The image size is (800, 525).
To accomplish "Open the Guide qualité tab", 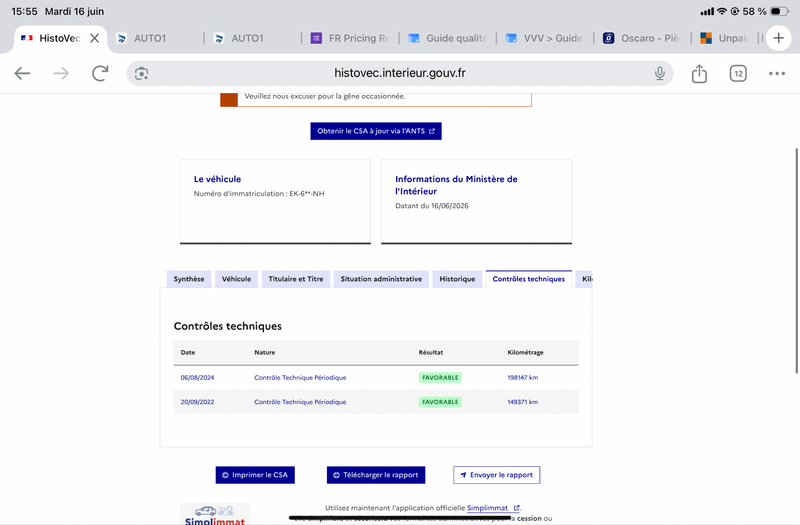I will (x=448, y=38).
